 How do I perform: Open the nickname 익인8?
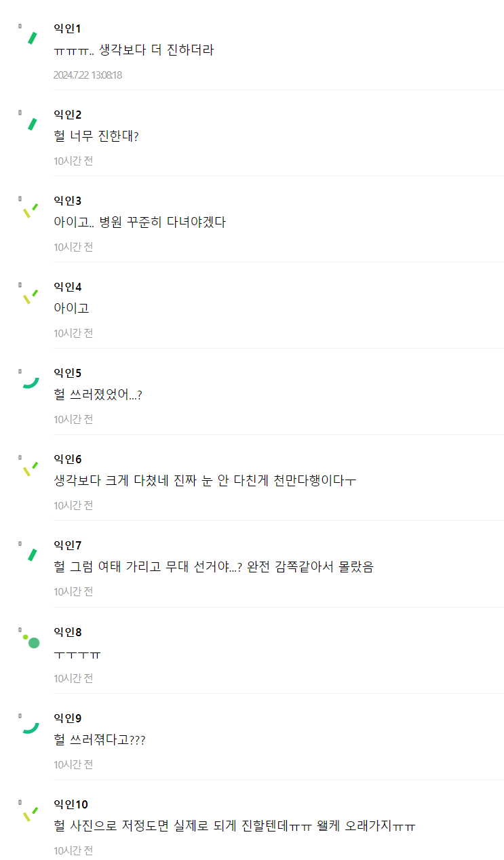(x=67, y=632)
